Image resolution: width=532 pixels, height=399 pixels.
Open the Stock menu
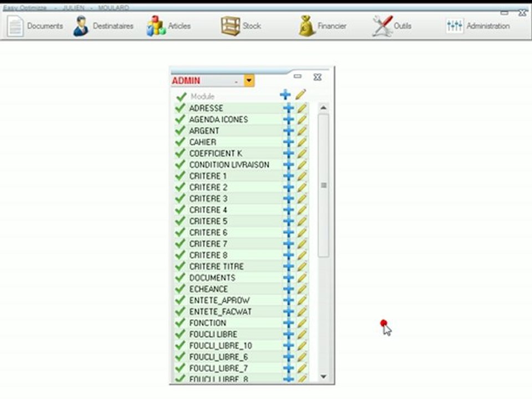point(241,26)
